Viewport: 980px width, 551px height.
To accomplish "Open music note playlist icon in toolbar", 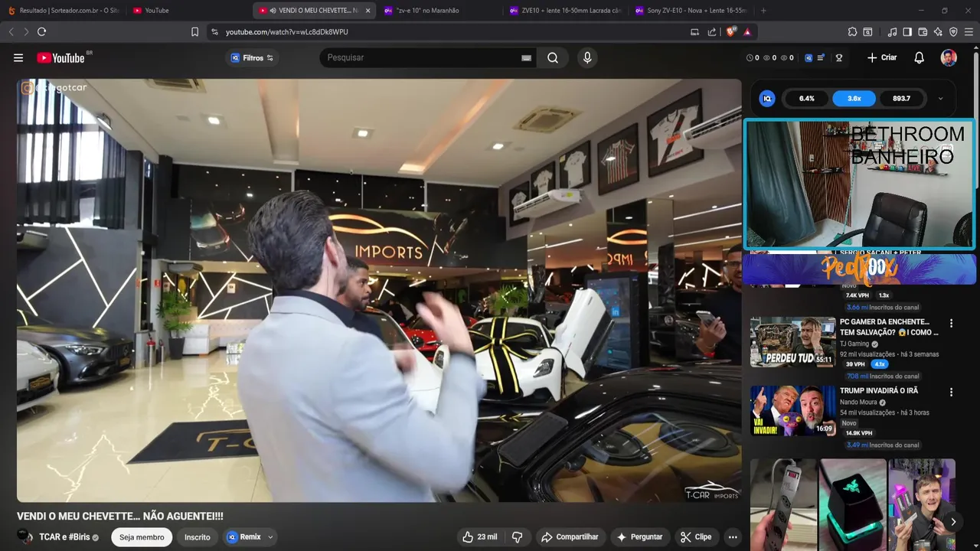I will point(892,31).
